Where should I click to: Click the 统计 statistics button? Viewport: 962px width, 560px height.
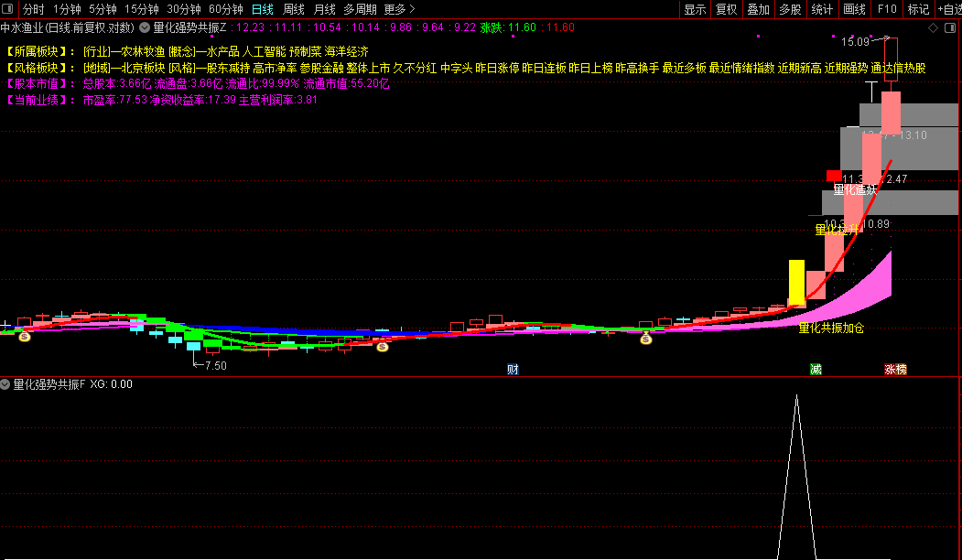point(822,9)
